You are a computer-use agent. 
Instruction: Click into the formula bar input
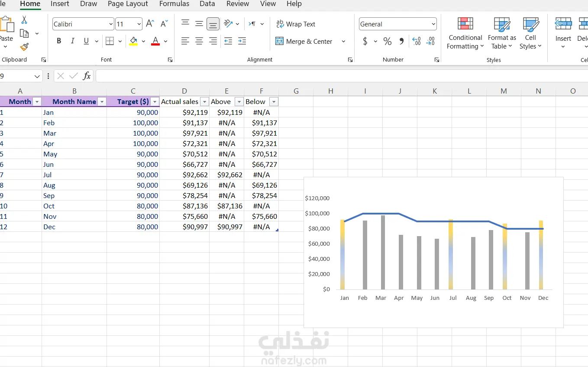[342, 76]
